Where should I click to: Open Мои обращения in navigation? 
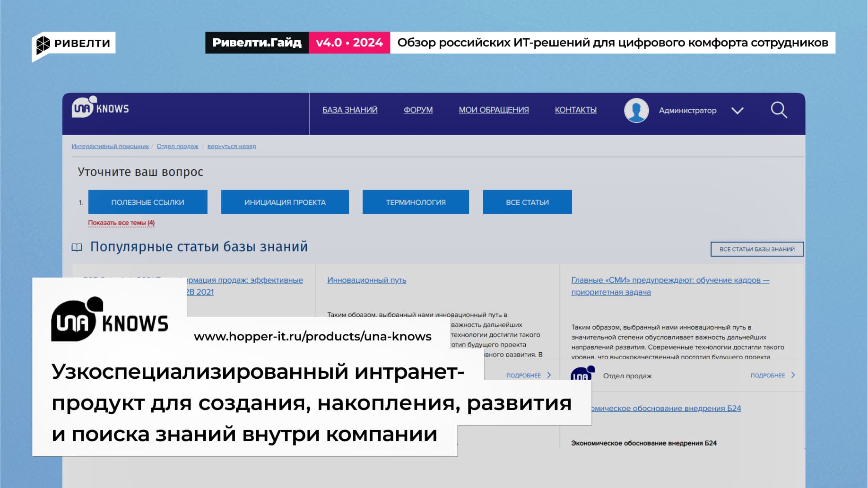click(494, 110)
